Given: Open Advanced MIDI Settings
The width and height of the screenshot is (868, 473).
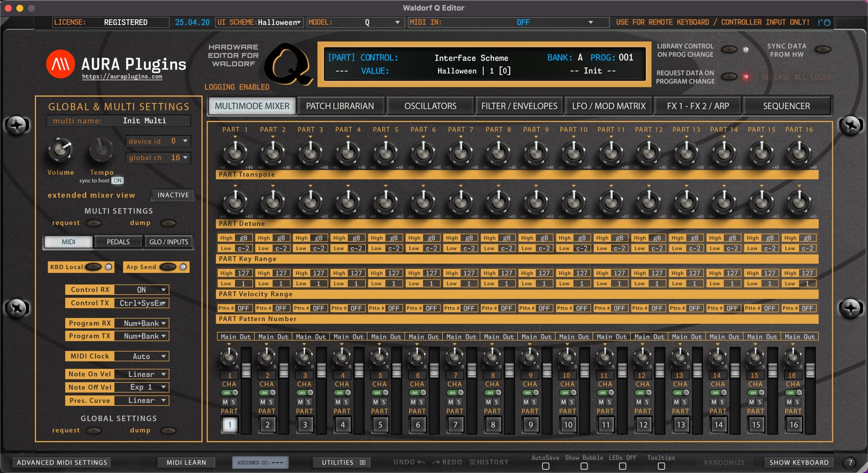Looking at the screenshot, I should 62,463.
